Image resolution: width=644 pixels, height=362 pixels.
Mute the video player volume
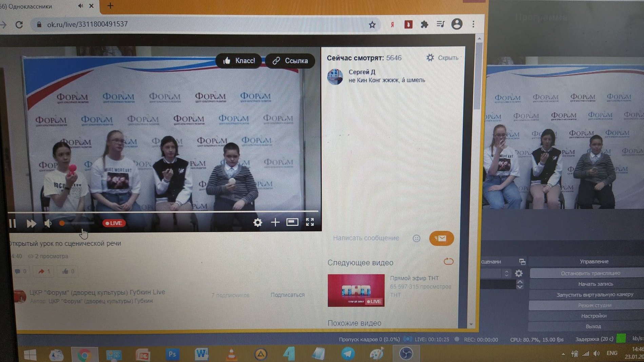tap(48, 223)
